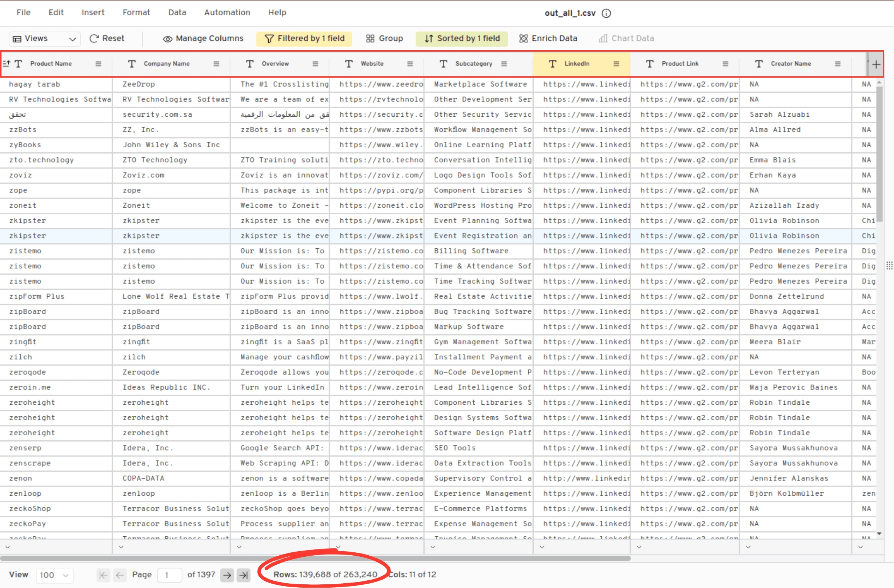Image resolution: width=894 pixels, height=588 pixels.
Task: Open the Insert menu
Action: coord(93,12)
